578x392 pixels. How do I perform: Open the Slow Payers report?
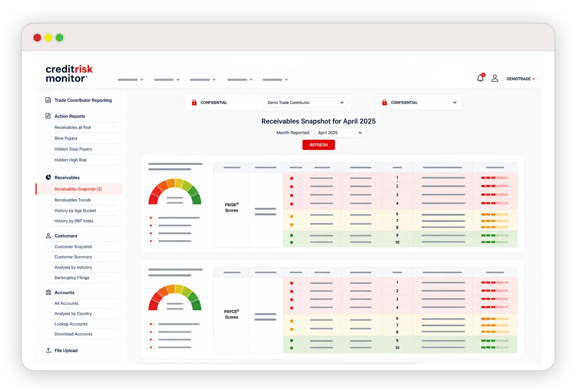[66, 138]
